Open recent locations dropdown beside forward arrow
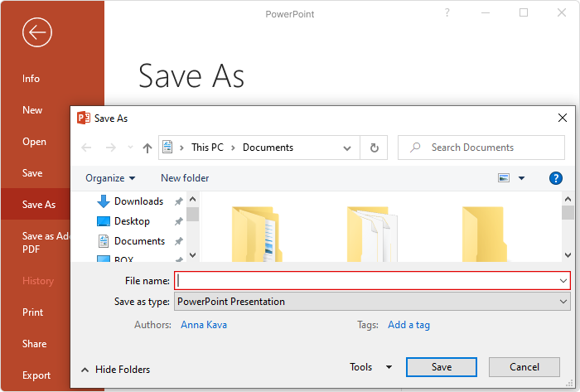Image resolution: width=580 pixels, height=392 pixels. 130,148
